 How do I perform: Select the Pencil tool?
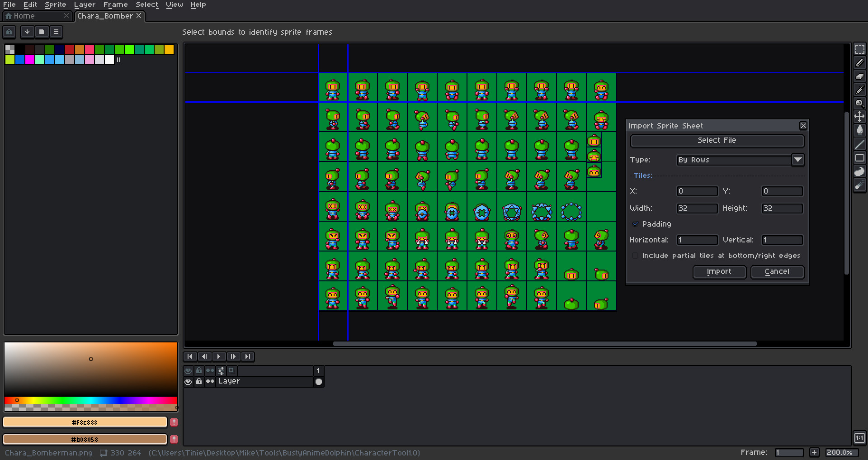(859, 63)
